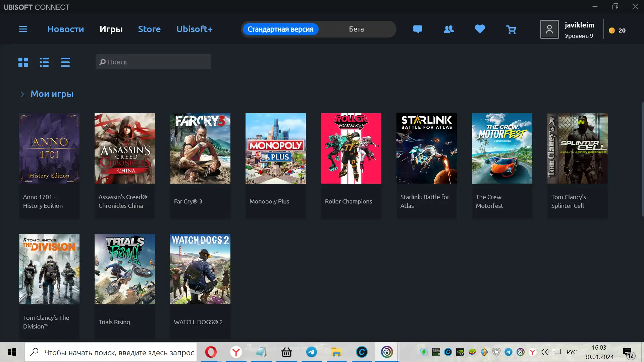Image resolution: width=644 pixels, height=362 pixels.
Task: Open the Игры tab
Action: click(111, 29)
